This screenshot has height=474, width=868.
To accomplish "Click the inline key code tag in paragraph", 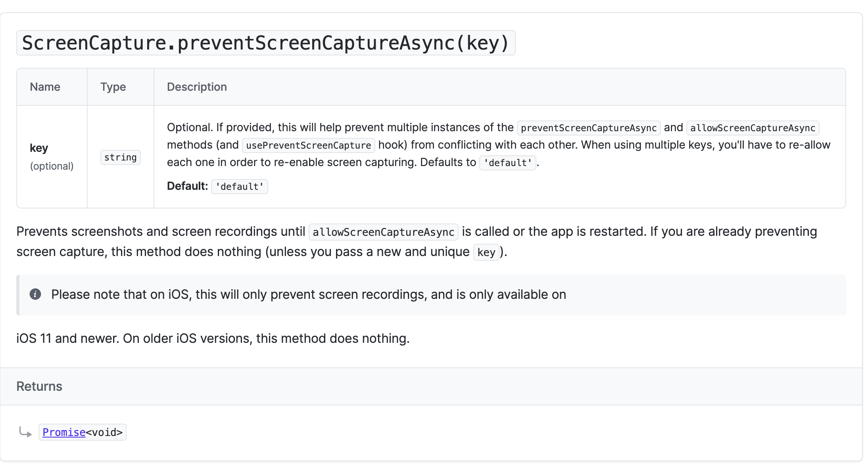I will coord(486,252).
